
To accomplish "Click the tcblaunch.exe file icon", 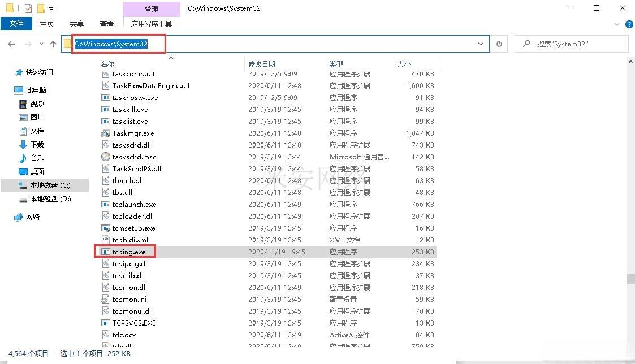I will 105,204.
